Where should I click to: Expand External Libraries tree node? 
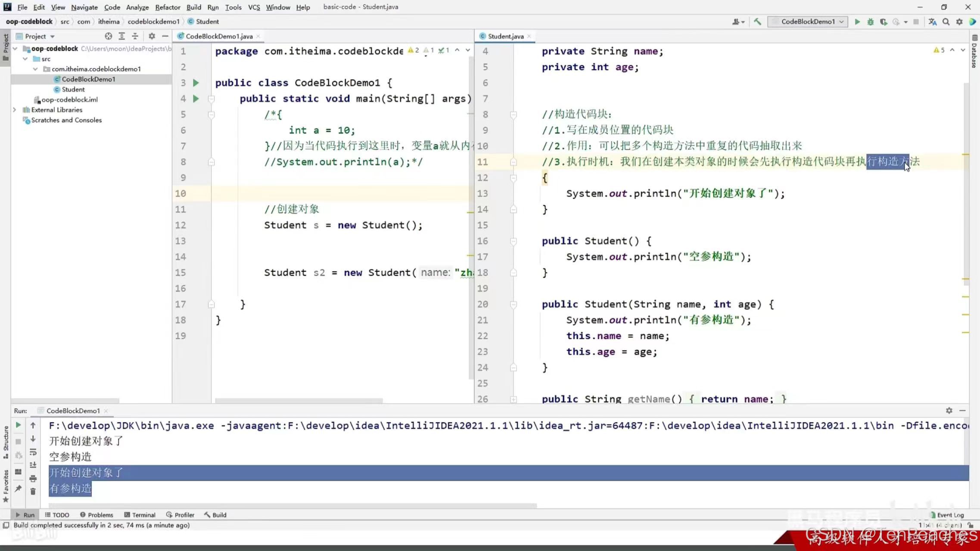tap(15, 110)
